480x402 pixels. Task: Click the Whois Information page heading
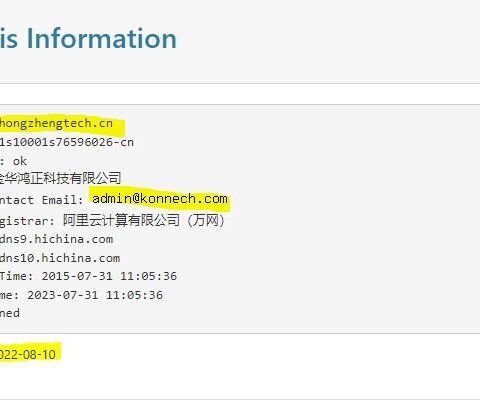tap(88, 39)
